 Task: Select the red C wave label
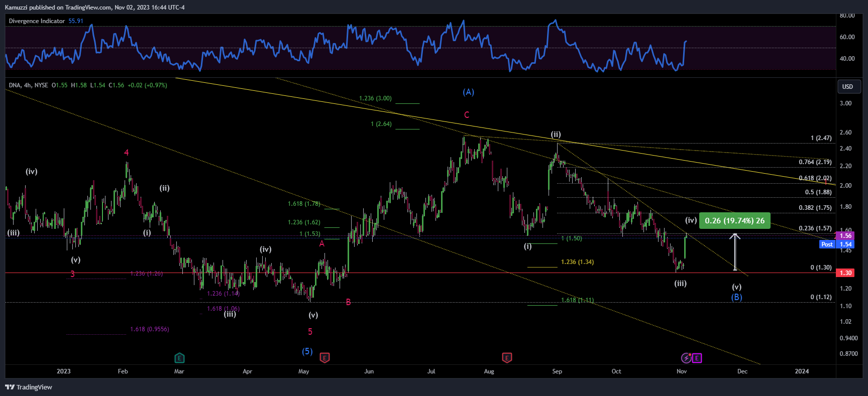tap(467, 115)
